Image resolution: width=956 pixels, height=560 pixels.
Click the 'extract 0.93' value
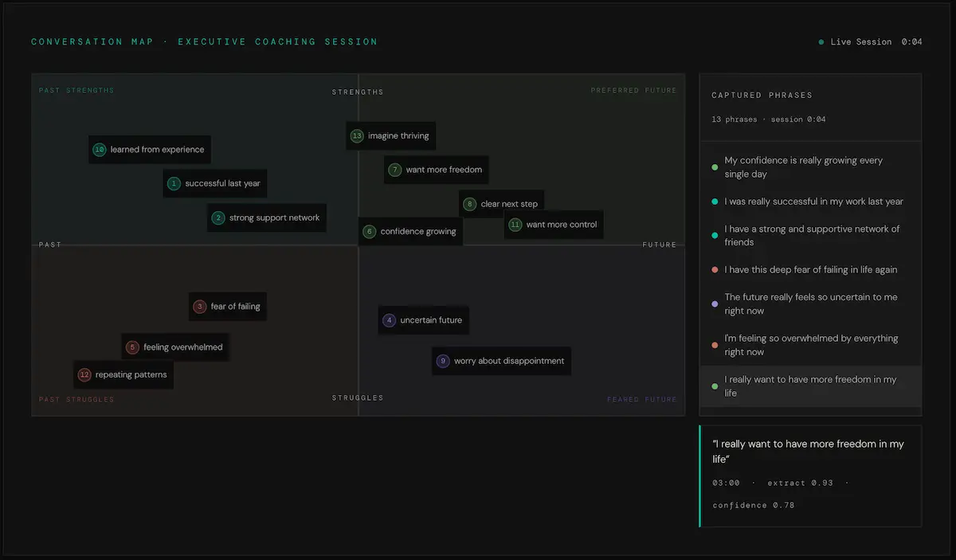pyautogui.click(x=801, y=484)
